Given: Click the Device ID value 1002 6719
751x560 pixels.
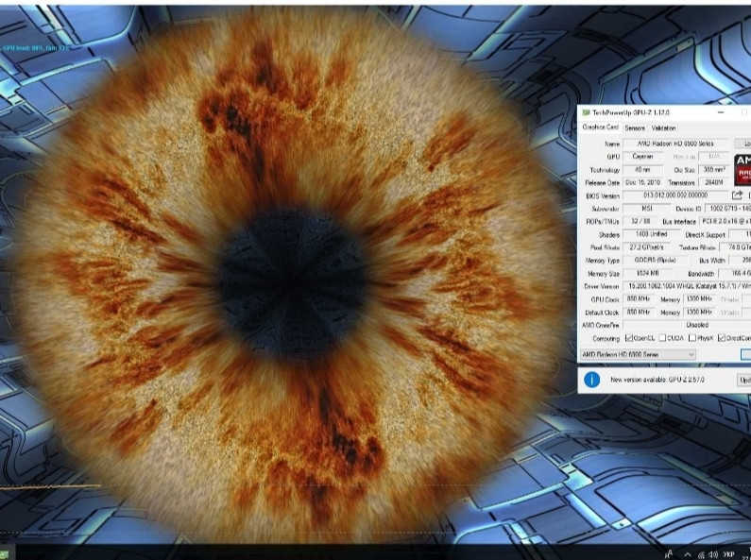Looking at the screenshot, I should coord(728,208).
